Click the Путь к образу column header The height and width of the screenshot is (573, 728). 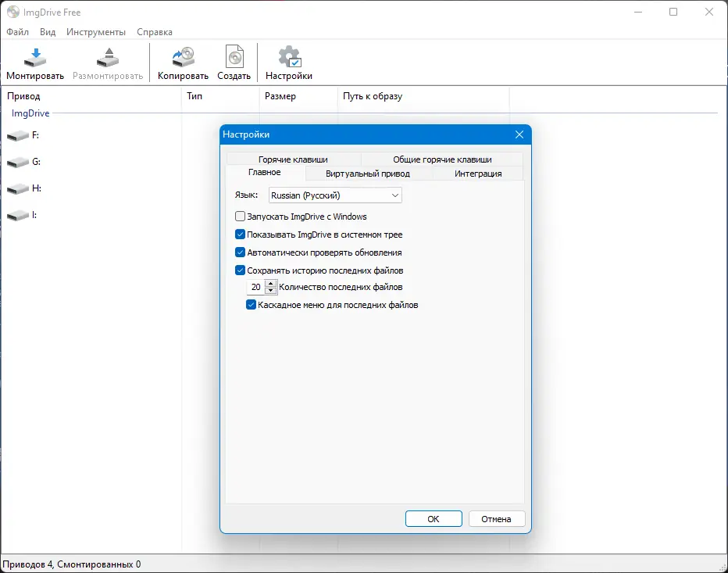423,96
